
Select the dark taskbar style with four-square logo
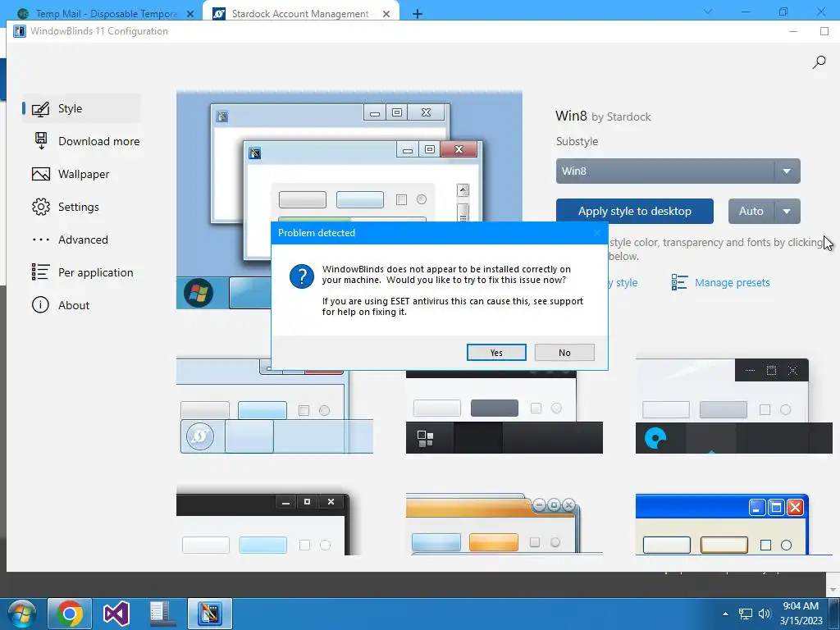[x=504, y=413]
